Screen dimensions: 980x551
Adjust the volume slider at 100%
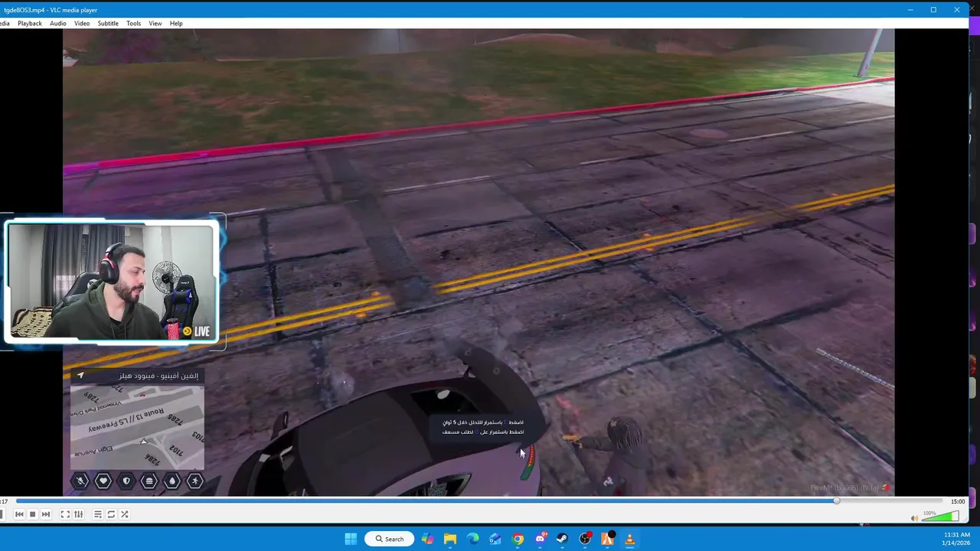[939, 517]
